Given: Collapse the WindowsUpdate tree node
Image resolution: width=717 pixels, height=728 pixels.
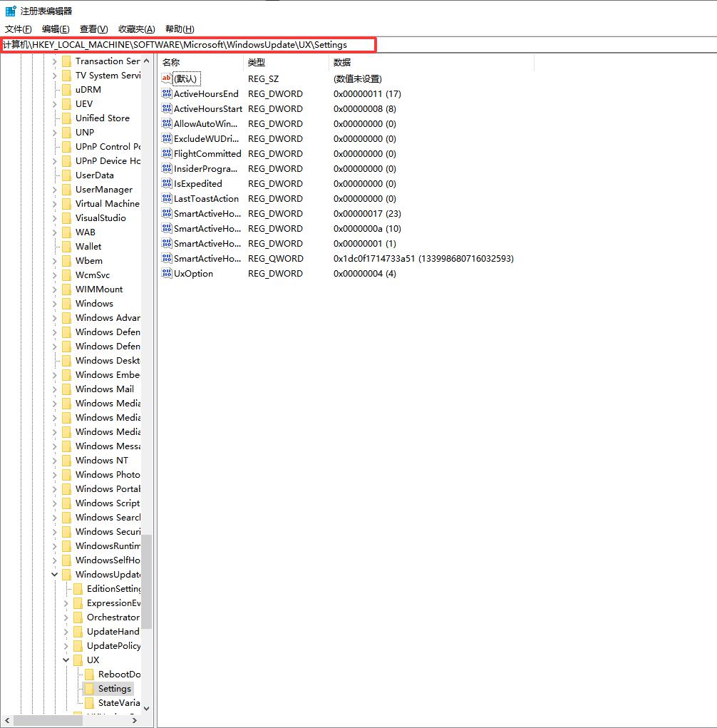Looking at the screenshot, I should 55,575.
